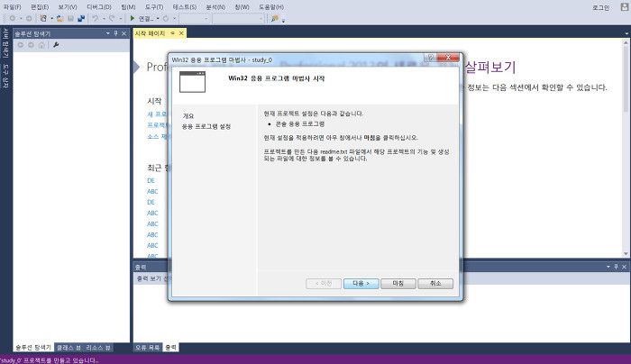Open the 디버그(D) menu
The width and height of the screenshot is (631, 364).
coord(98,7)
